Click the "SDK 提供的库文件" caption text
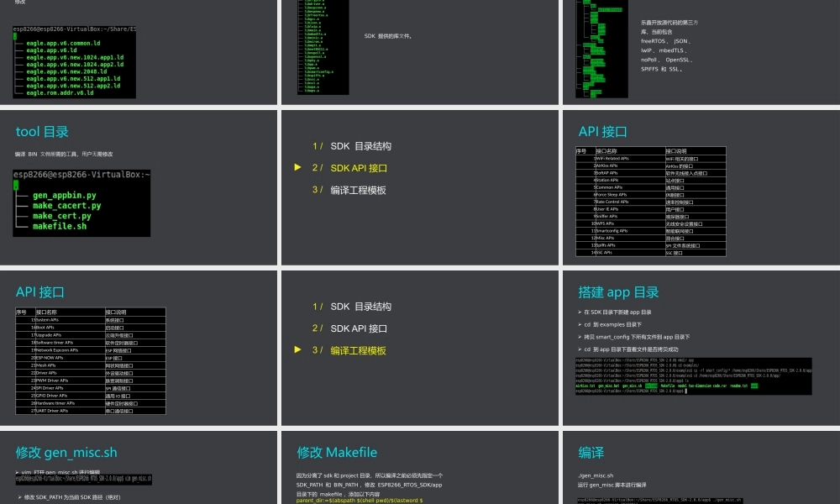 pyautogui.click(x=388, y=37)
